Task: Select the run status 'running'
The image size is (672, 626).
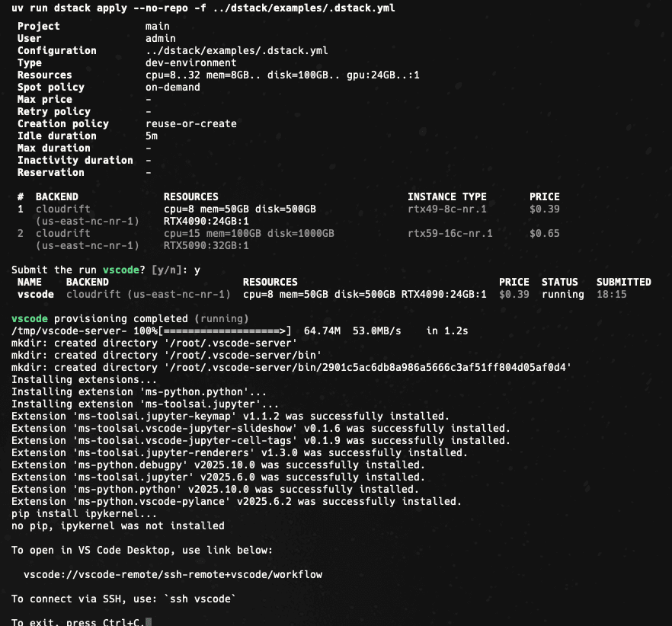Action: tap(563, 295)
